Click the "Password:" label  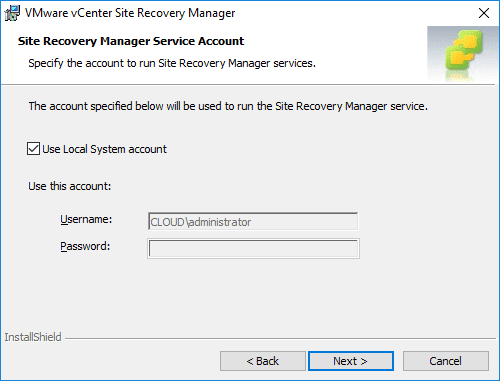(x=85, y=246)
